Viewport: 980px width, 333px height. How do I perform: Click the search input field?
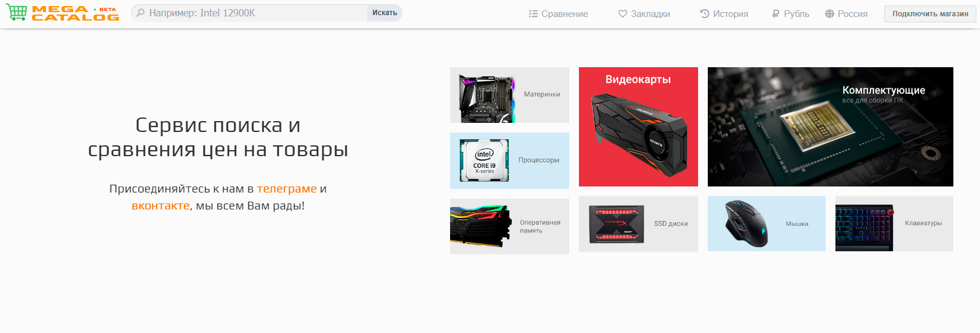pyautogui.click(x=249, y=13)
